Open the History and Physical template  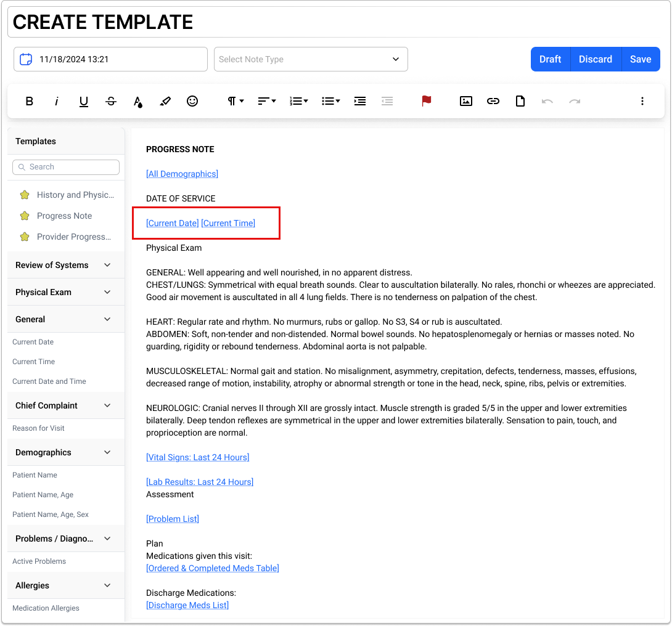tap(74, 195)
